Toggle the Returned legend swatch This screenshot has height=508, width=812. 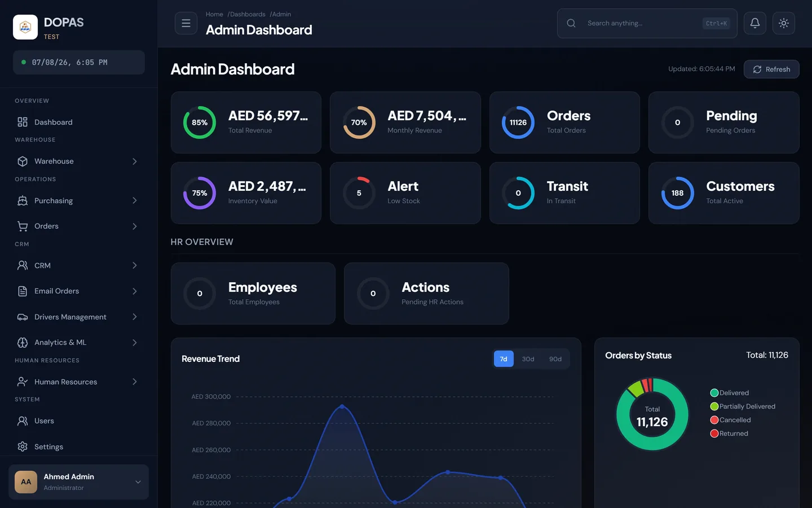[x=714, y=433]
